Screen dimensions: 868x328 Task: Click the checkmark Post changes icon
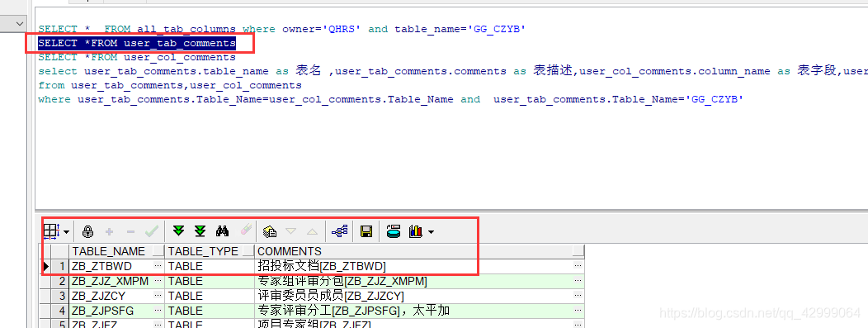point(151,231)
